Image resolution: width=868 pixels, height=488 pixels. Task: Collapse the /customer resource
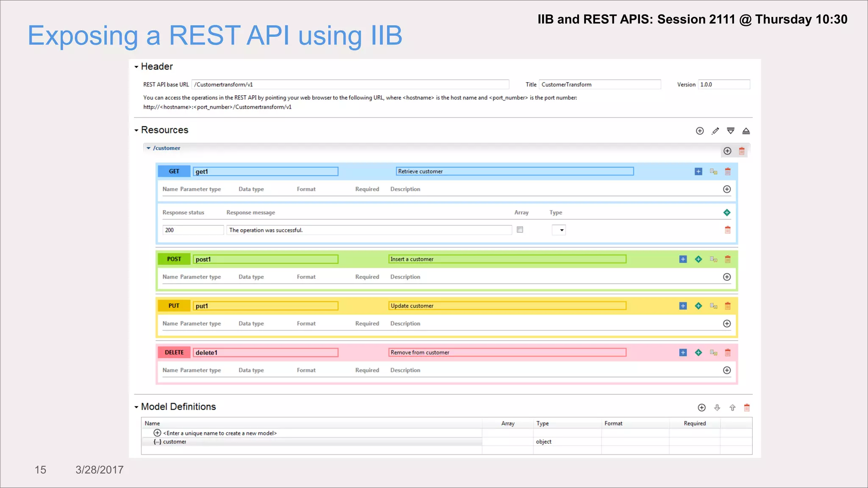(x=148, y=148)
